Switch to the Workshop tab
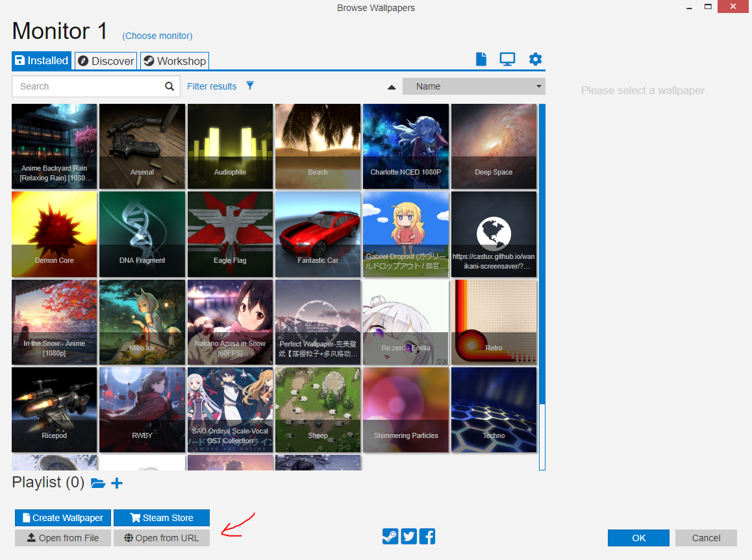This screenshot has width=752, height=560. 174,60
